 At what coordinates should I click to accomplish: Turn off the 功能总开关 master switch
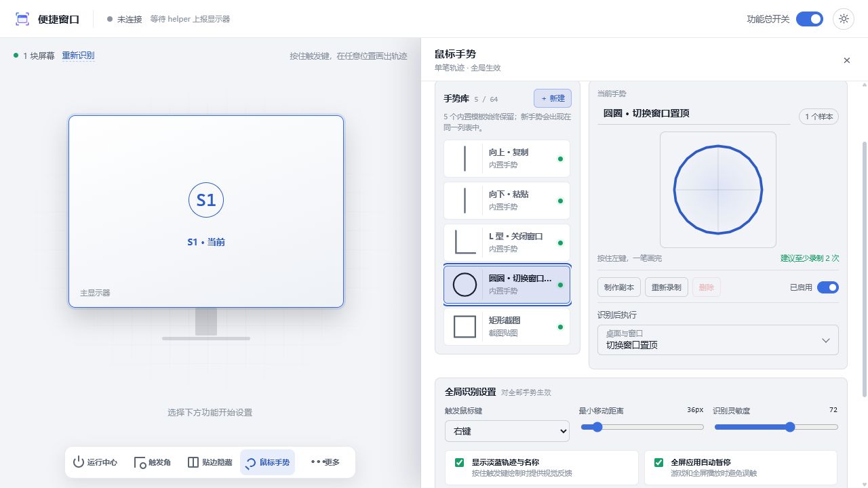tap(809, 19)
